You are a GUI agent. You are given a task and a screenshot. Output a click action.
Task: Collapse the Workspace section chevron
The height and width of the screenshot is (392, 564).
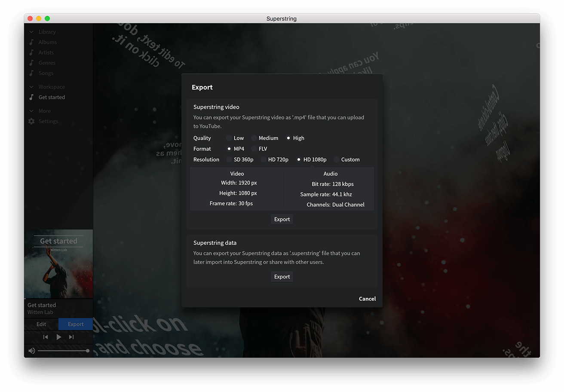(x=31, y=87)
